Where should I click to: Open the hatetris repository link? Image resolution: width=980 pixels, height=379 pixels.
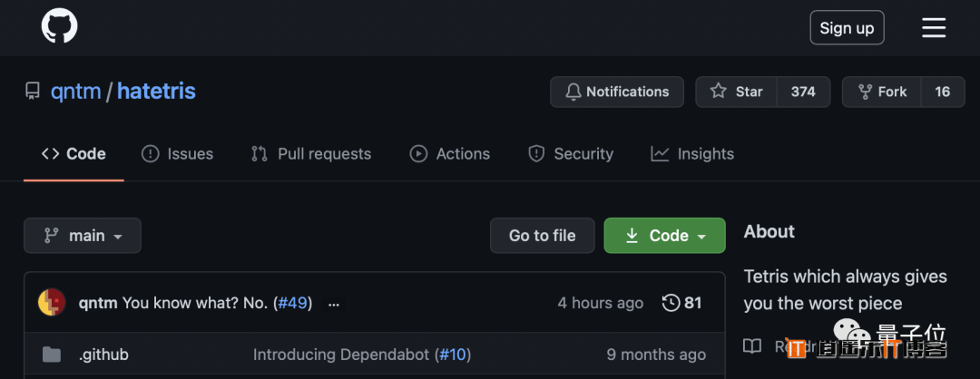(x=156, y=92)
